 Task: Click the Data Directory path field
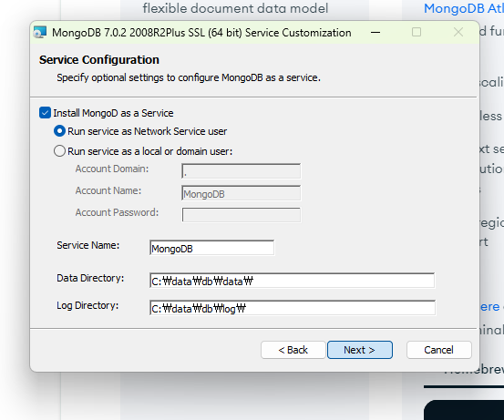coord(293,281)
